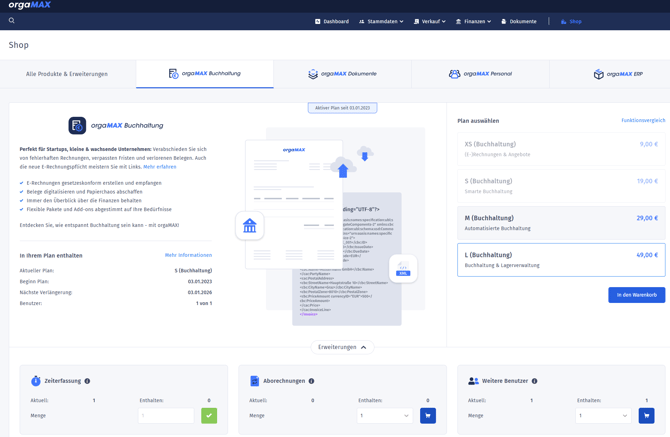Click the bank building icon in illustration
This screenshot has height=437, width=670.
pyautogui.click(x=250, y=225)
